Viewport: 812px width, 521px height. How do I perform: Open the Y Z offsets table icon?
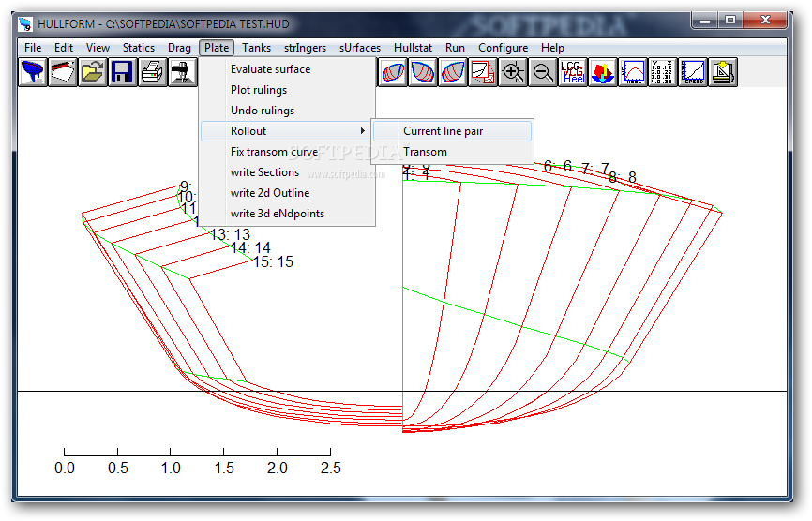click(x=663, y=72)
